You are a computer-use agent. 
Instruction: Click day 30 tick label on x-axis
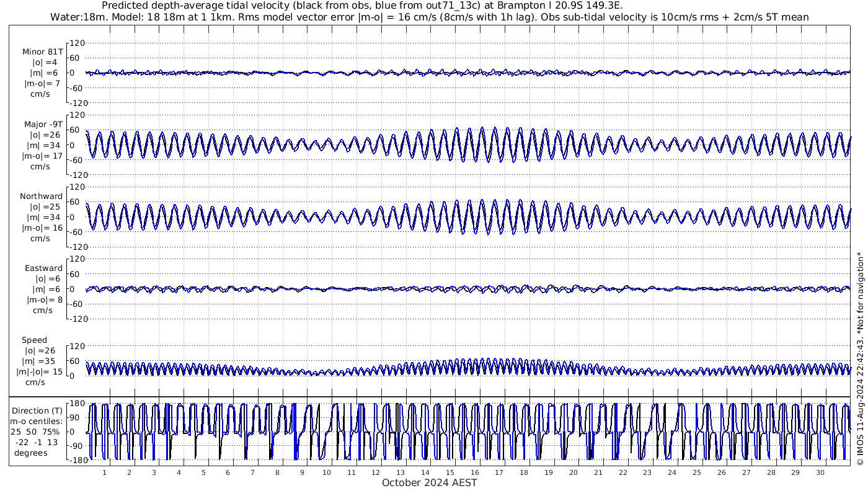coord(820,472)
